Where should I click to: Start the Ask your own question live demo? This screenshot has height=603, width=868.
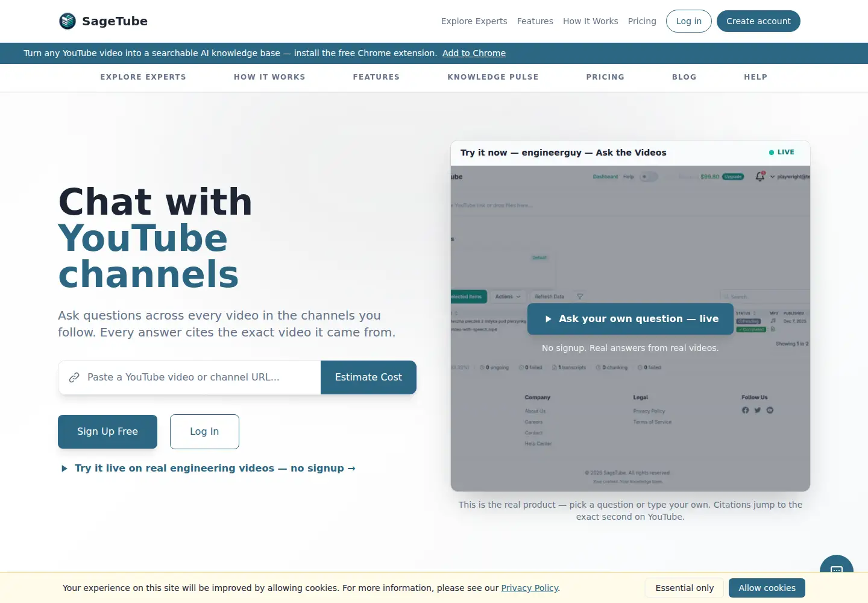coord(631,319)
